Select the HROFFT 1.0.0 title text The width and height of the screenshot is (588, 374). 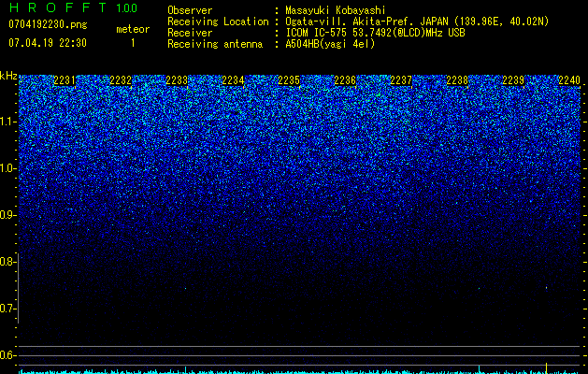tap(73, 7)
